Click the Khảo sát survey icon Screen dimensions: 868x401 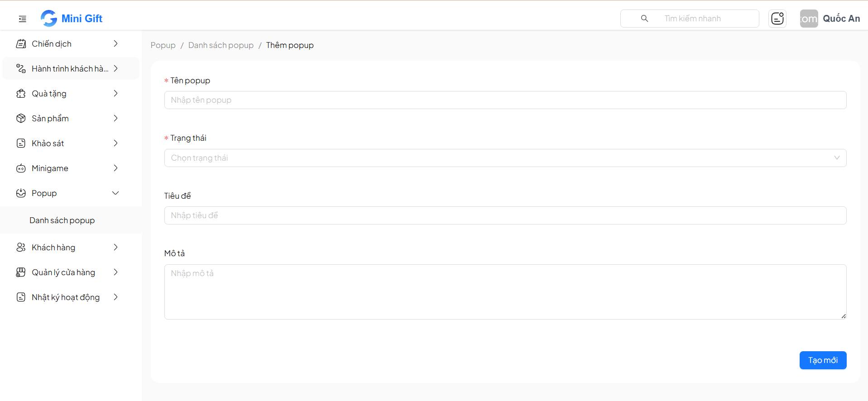[21, 143]
